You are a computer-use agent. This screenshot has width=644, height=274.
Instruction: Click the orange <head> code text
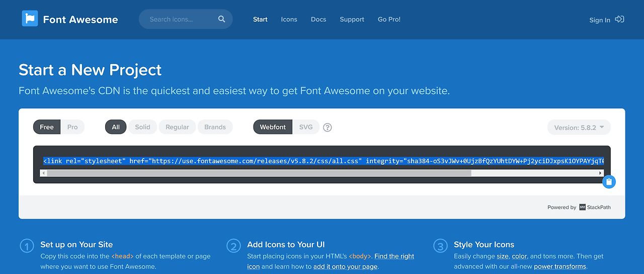[122, 256]
